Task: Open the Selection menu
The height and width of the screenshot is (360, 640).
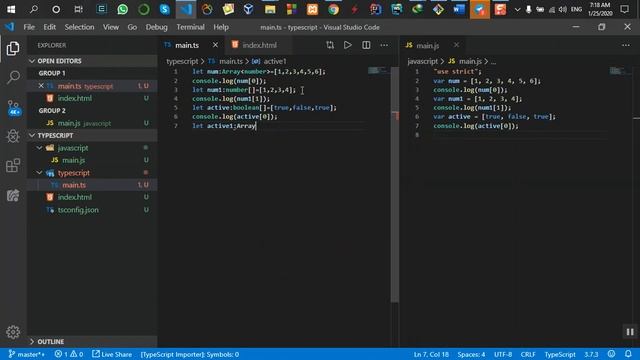Action: (x=79, y=27)
